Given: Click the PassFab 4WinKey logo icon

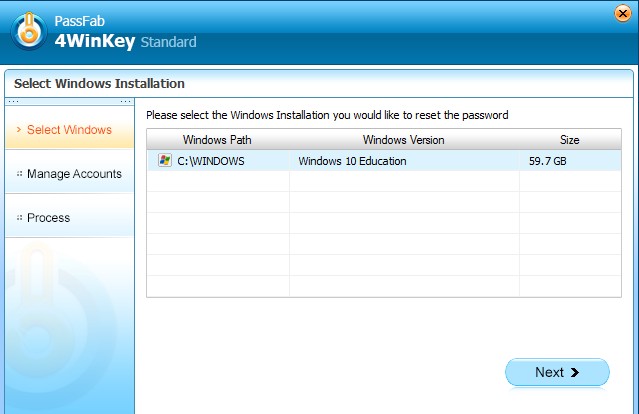Looking at the screenshot, I should click(29, 31).
